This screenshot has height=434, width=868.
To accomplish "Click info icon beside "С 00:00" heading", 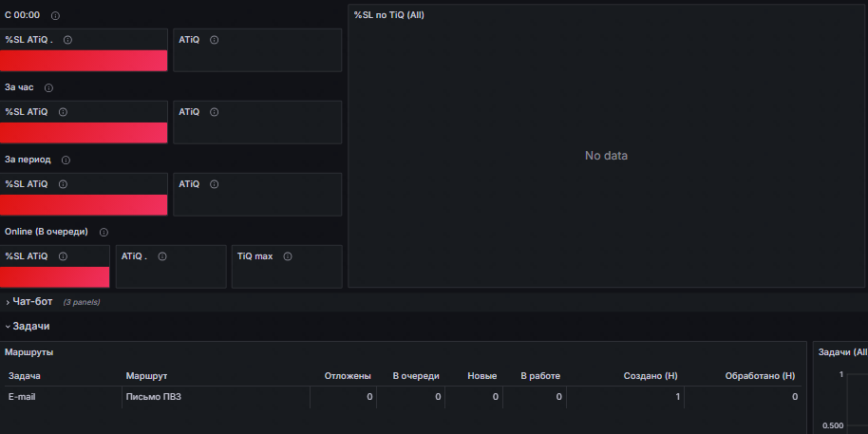I will [x=55, y=16].
